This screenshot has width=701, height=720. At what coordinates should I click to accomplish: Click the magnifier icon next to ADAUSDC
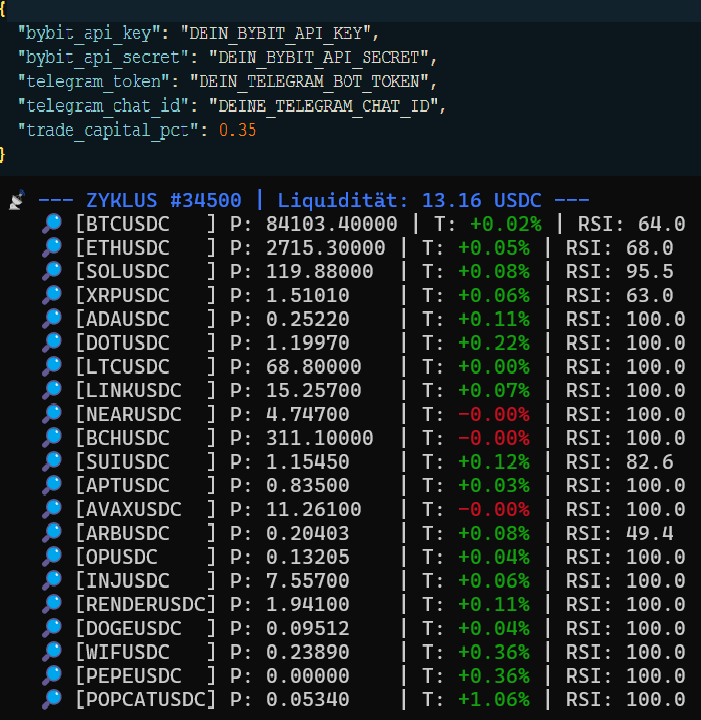(52, 319)
